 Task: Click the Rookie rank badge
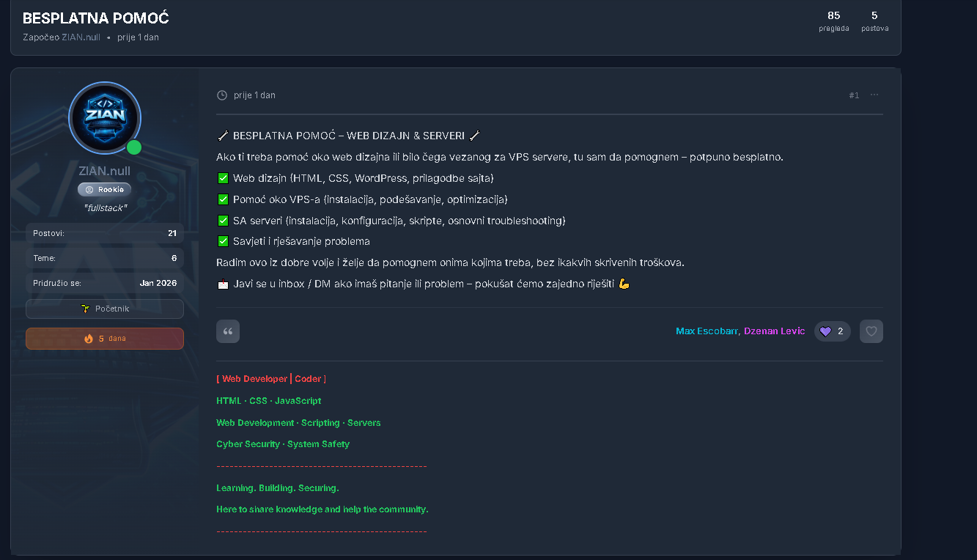click(x=105, y=190)
